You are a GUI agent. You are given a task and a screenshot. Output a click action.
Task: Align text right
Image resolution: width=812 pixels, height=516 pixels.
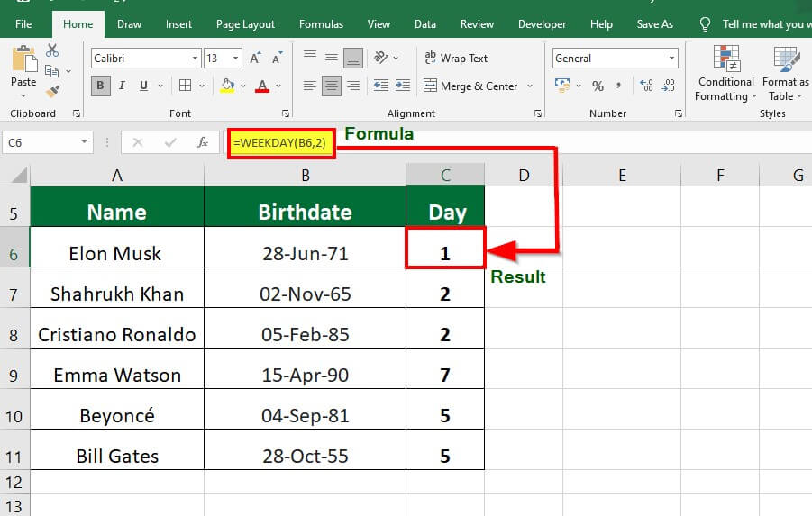353,86
